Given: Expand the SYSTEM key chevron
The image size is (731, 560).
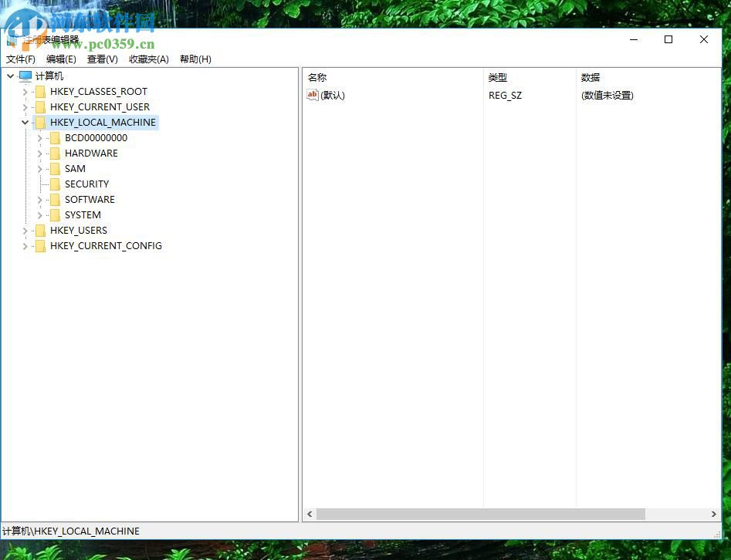Looking at the screenshot, I should pyautogui.click(x=40, y=214).
